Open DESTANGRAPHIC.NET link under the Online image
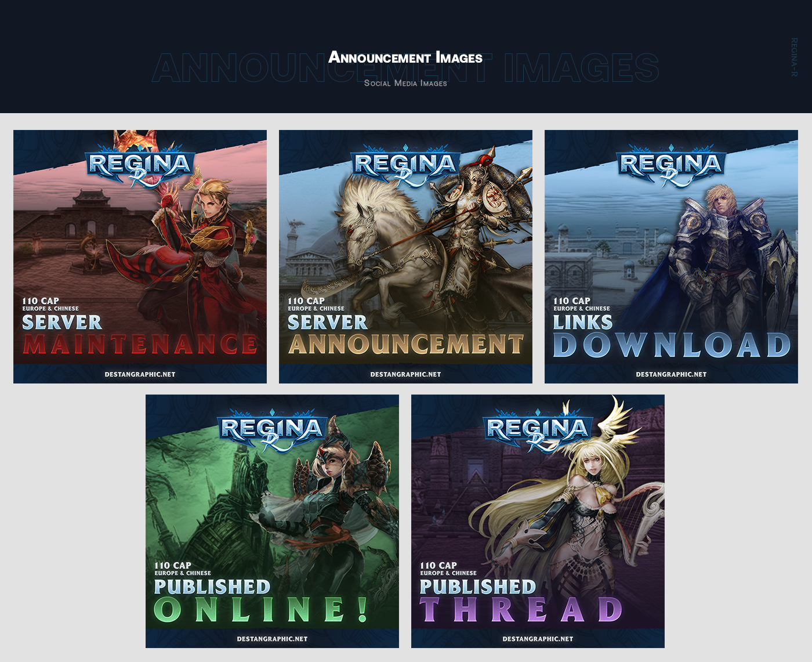The image size is (812, 662). tap(272, 639)
